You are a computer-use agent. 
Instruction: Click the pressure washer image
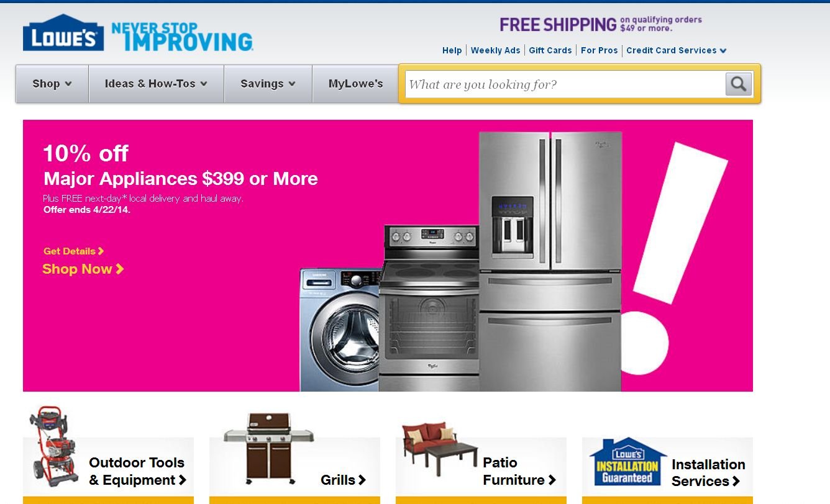pyautogui.click(x=55, y=446)
